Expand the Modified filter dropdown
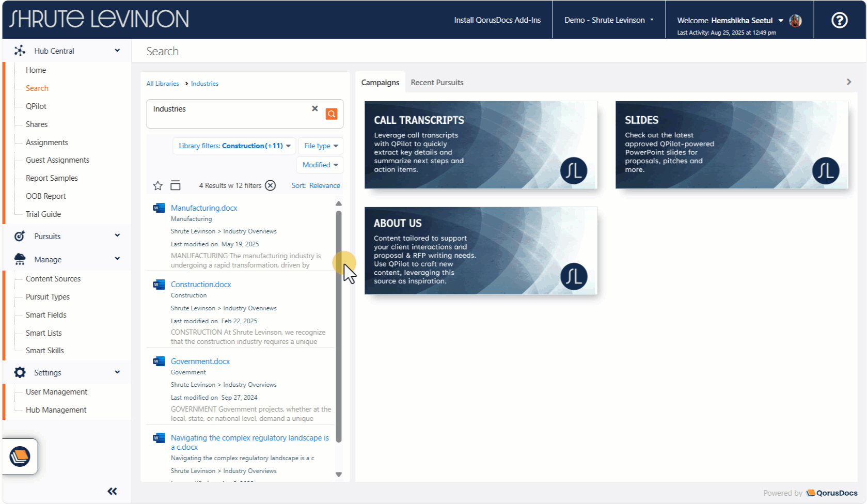The image size is (867, 504). (320, 165)
